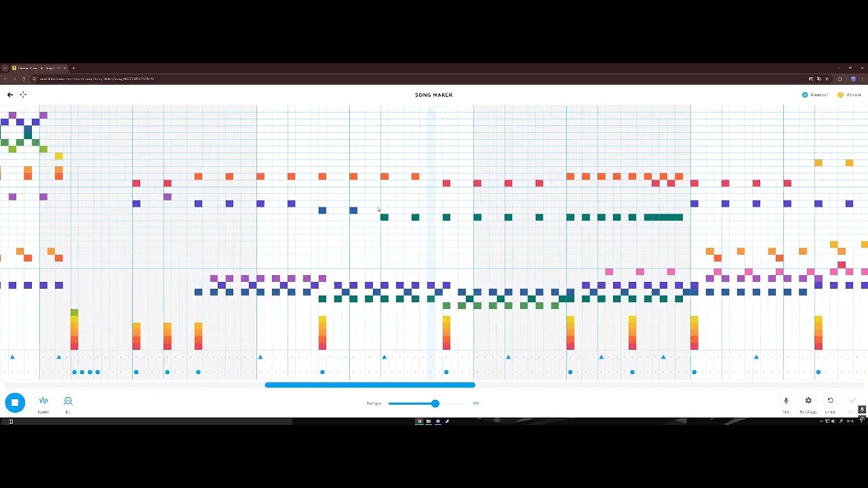Go back with the browser back arrow
This screenshot has width=868, height=488.
(5, 79)
